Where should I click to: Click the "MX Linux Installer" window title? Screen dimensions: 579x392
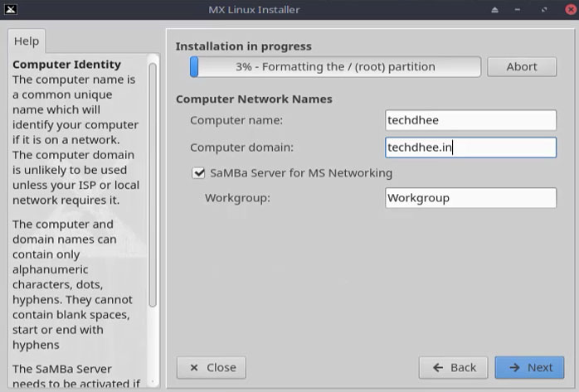pyautogui.click(x=254, y=10)
